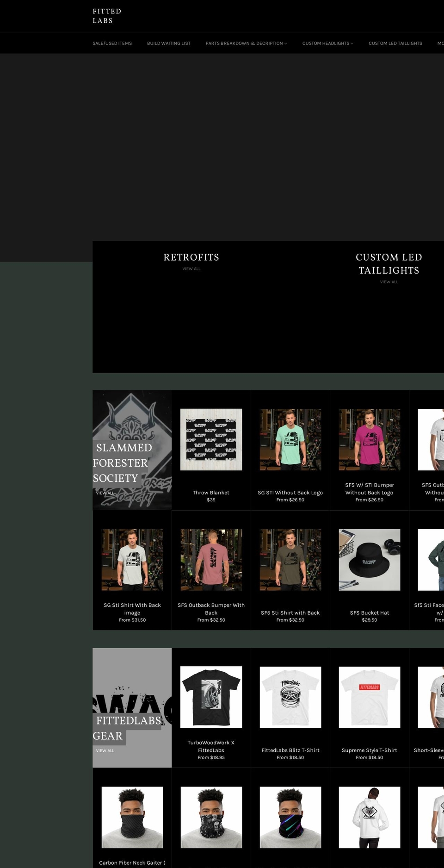Open Custom Headlights menu
This screenshot has width=444, height=868.
coord(327,44)
